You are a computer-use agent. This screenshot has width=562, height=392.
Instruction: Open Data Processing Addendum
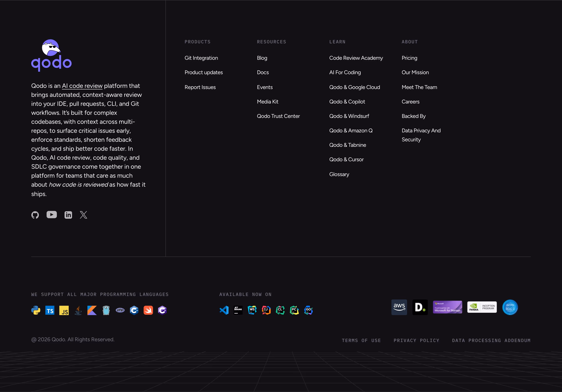tap(491, 340)
